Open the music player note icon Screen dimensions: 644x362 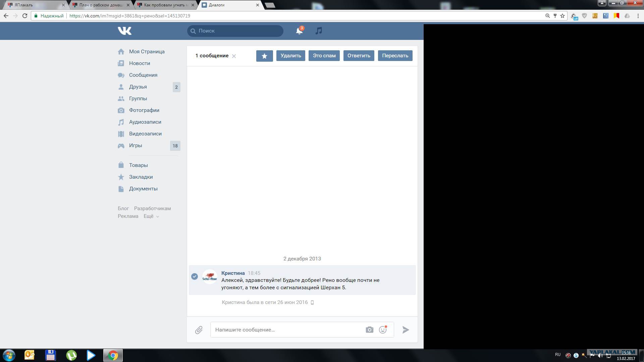click(x=319, y=31)
